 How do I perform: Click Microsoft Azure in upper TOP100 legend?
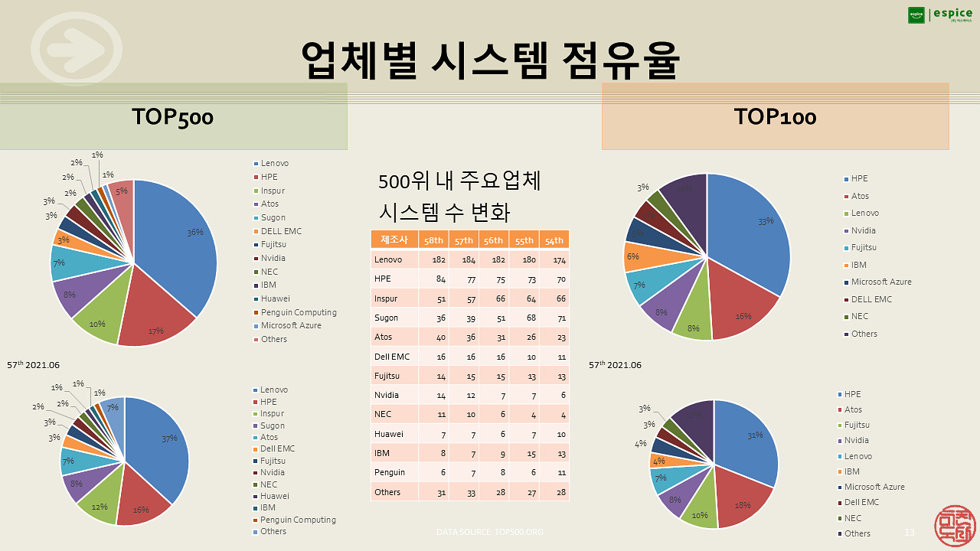880,282
